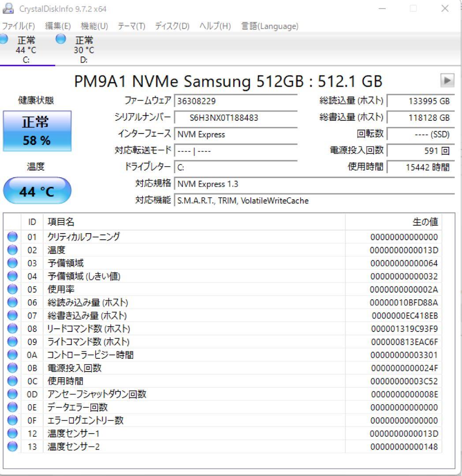Viewport: 462px width, 476px height.
Task: Click the status icon for 温度センサー2
Action: (x=12, y=446)
